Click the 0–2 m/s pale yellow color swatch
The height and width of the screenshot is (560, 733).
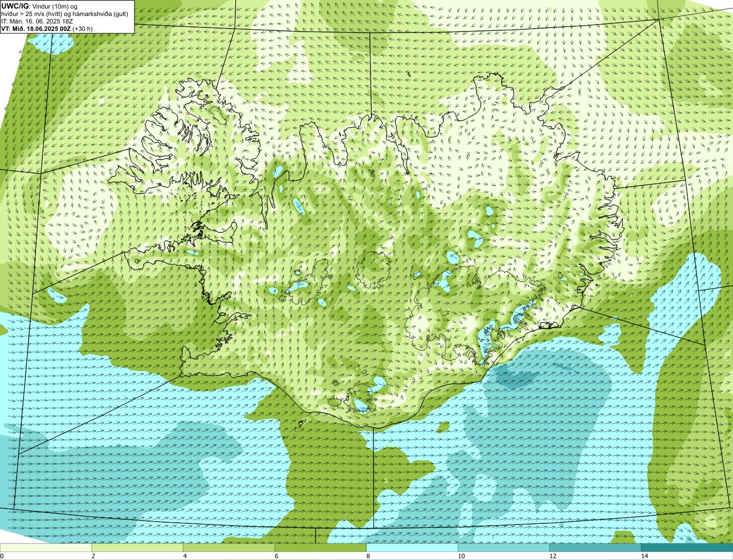(x=46, y=547)
